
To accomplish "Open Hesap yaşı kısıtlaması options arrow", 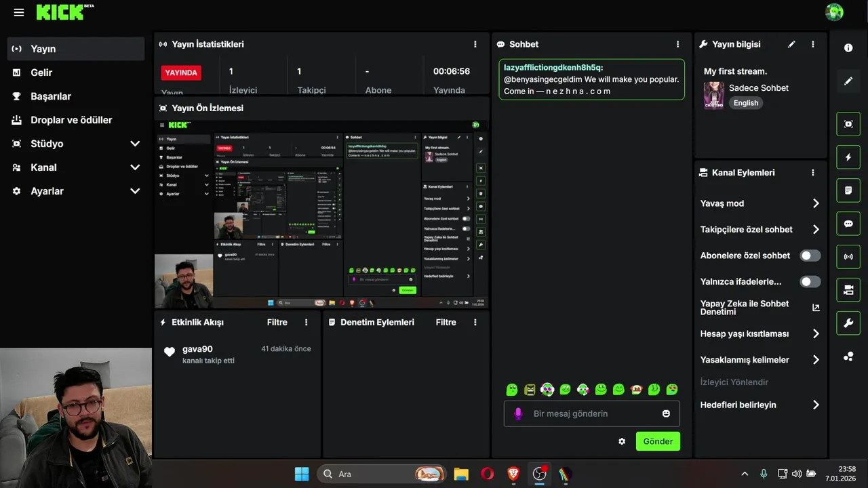I will click(816, 334).
